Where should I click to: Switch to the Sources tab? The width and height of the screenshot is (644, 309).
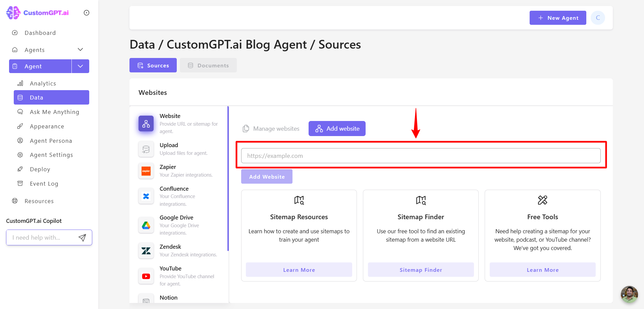(153, 65)
